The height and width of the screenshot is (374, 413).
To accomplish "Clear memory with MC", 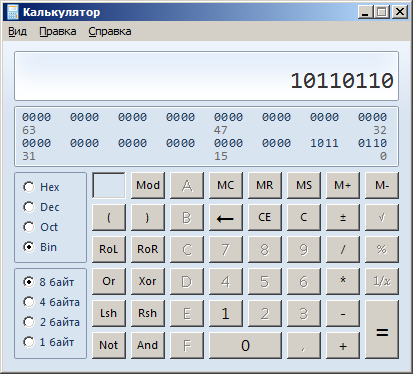I will coord(226,186).
